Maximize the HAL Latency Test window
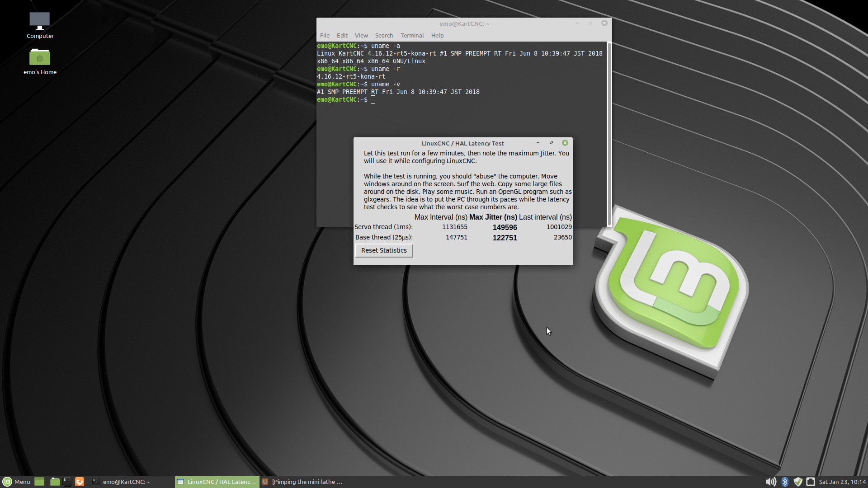The height and width of the screenshot is (488, 868). pyautogui.click(x=552, y=143)
